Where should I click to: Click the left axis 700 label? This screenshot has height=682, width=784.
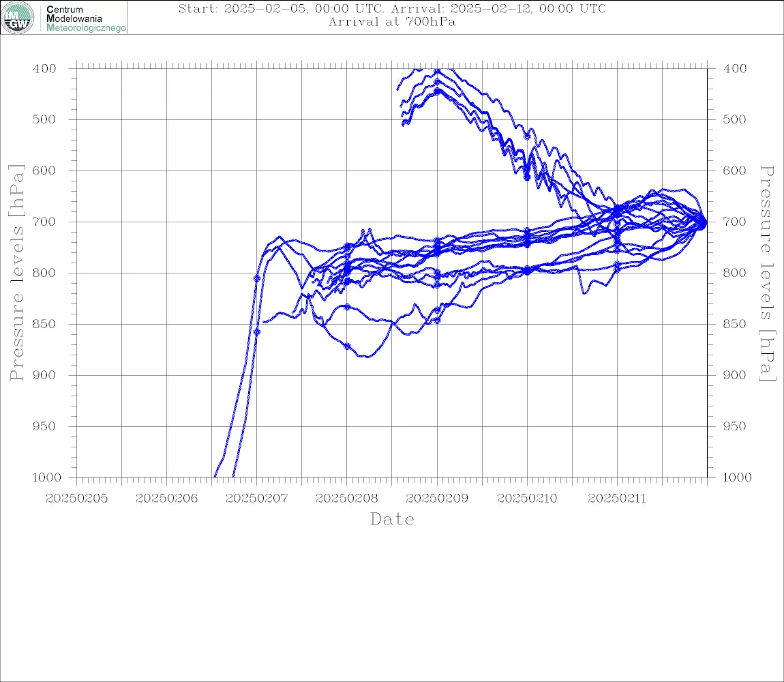tap(44, 222)
